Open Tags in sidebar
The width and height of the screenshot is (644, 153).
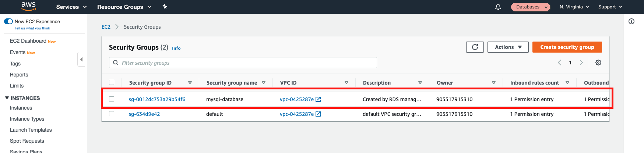[15, 64]
